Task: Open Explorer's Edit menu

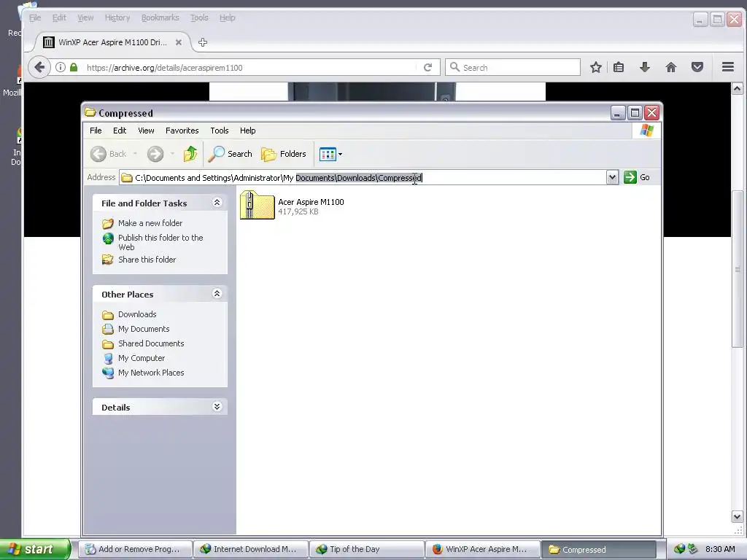Action: click(x=120, y=131)
